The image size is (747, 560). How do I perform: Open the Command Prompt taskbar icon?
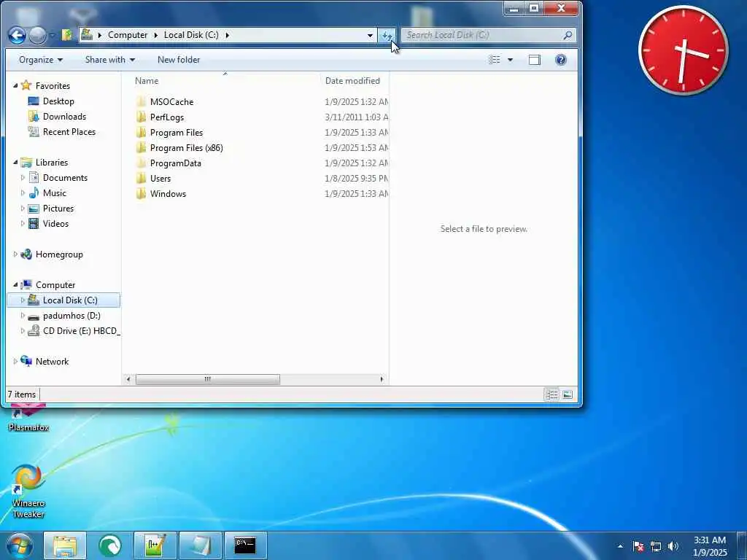click(x=245, y=545)
